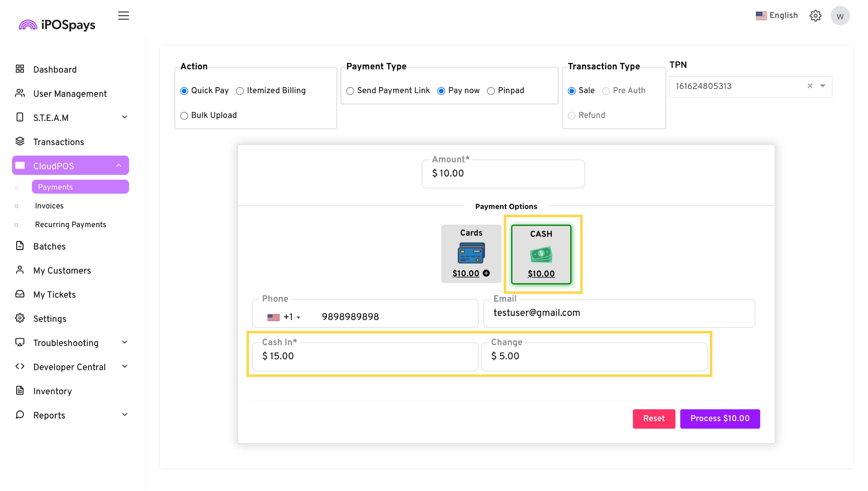Image resolution: width=868 pixels, height=491 pixels.
Task: Toggle the hamburger sidebar menu
Action: [123, 16]
